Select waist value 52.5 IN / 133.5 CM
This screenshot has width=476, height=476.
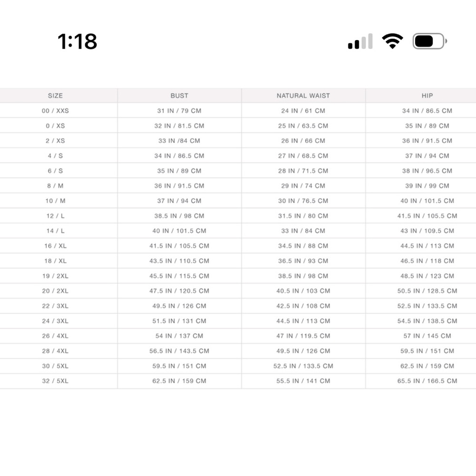pos(303,366)
